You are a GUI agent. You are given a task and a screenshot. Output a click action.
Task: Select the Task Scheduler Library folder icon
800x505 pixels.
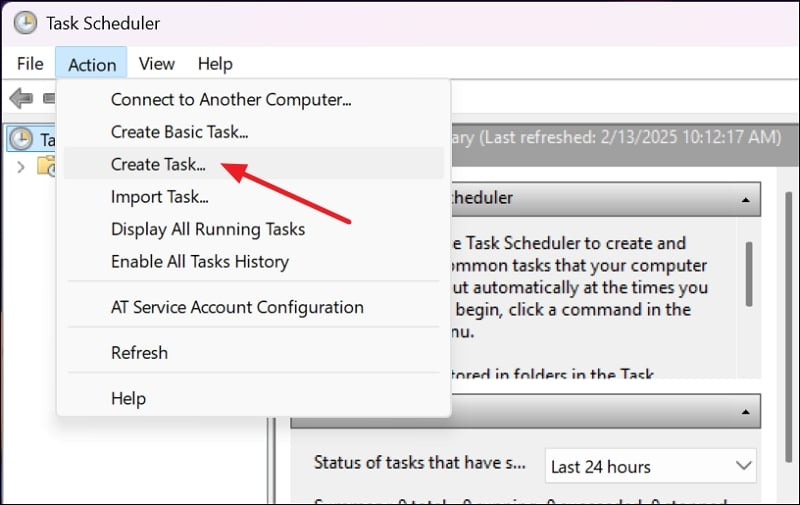pyautogui.click(x=46, y=166)
